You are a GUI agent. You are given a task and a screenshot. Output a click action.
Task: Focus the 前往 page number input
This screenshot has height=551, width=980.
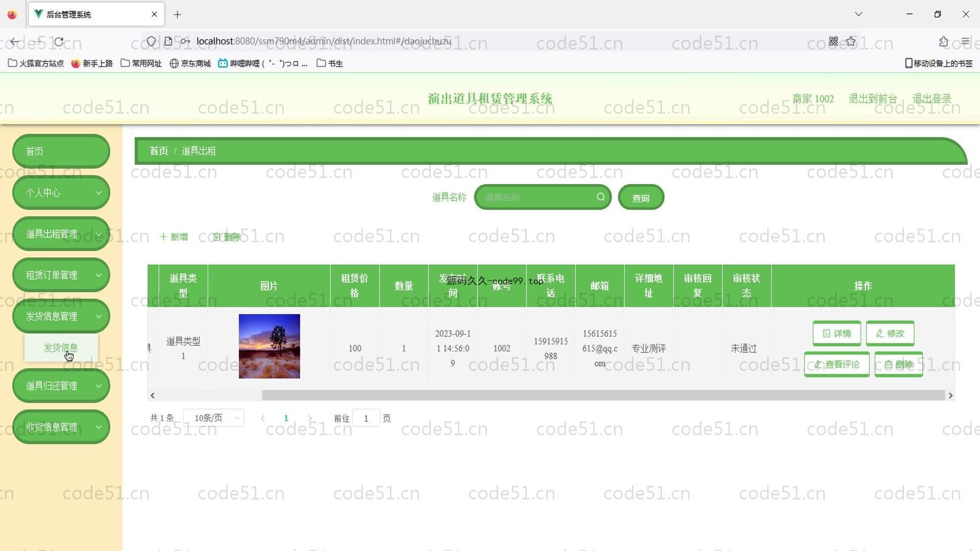[366, 418]
